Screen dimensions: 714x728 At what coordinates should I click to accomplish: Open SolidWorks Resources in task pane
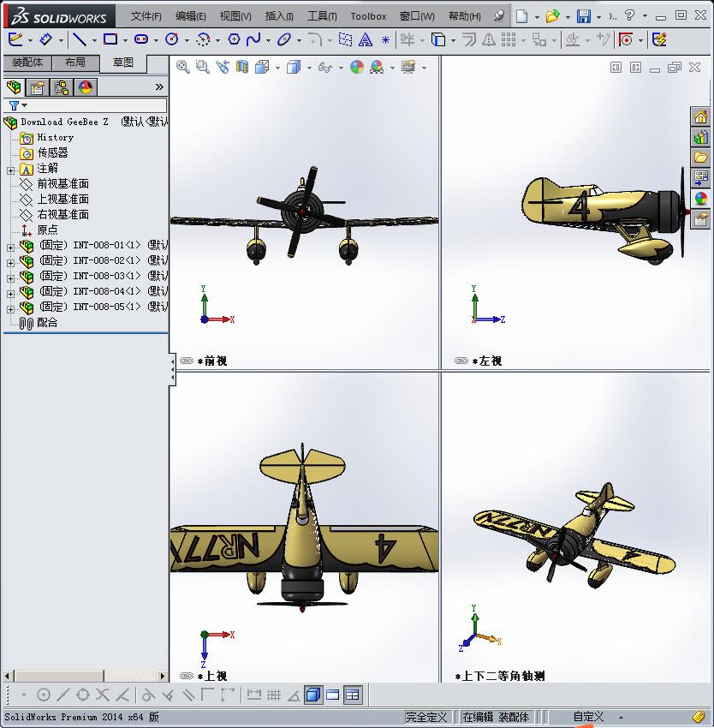(x=700, y=117)
